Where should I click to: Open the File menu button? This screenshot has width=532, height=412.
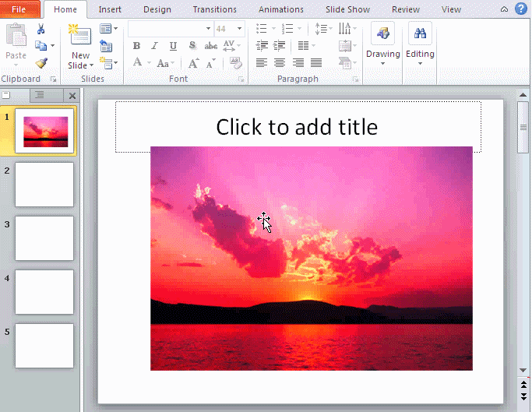tap(19, 9)
